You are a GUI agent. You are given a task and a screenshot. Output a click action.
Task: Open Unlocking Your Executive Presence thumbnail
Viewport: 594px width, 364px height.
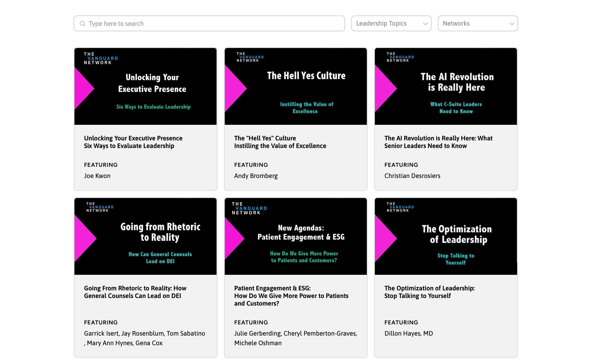coord(146,86)
